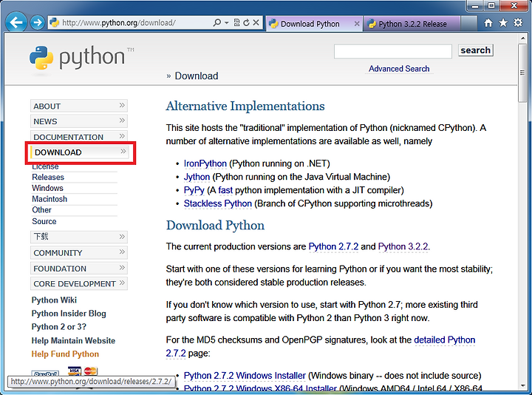The image size is (532, 395).
Task: Open the NEWS sidebar menu
Action: [x=79, y=121]
